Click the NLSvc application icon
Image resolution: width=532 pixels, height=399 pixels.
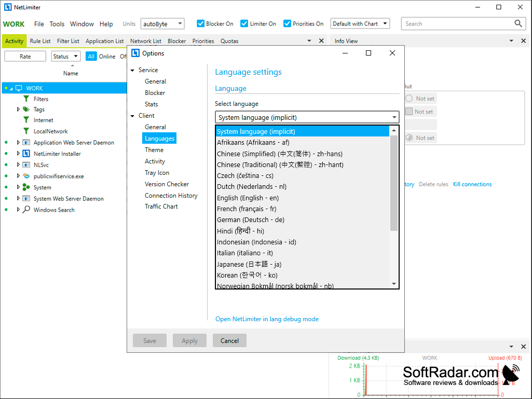pyautogui.click(x=26, y=165)
